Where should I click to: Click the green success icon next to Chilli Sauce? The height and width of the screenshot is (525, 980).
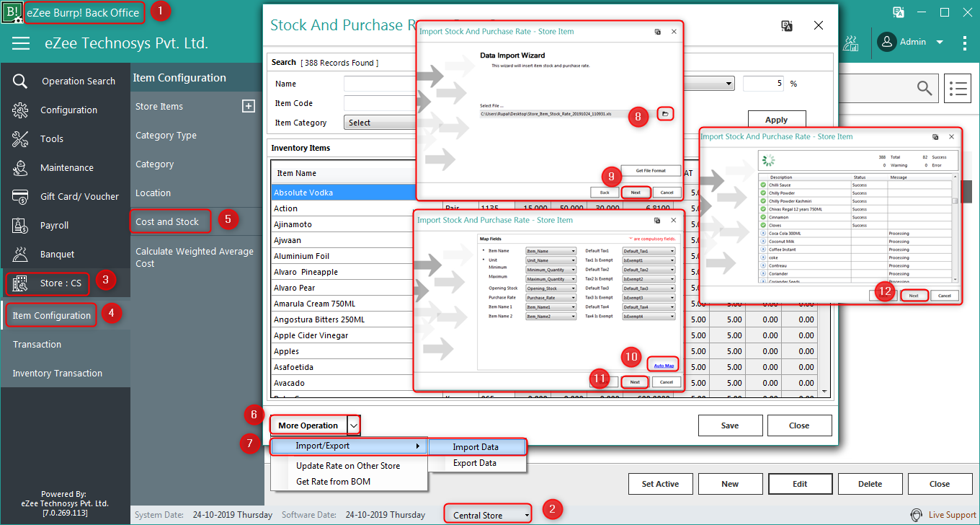click(764, 185)
